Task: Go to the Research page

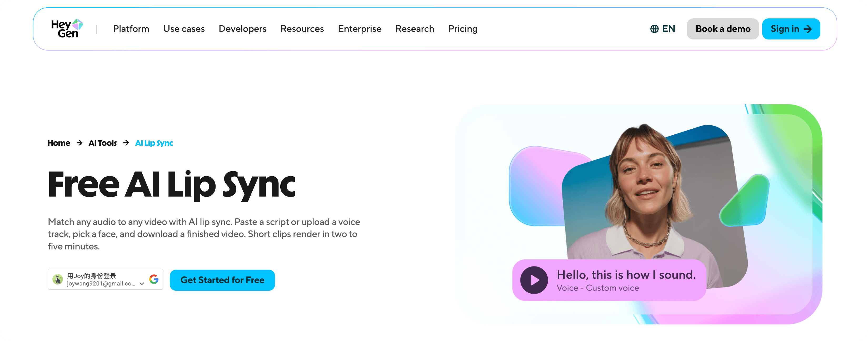Action: point(415,29)
